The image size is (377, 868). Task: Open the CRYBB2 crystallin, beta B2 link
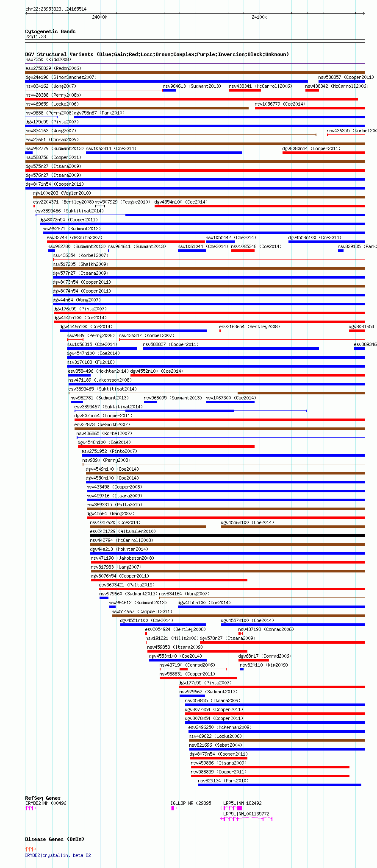click(58, 855)
